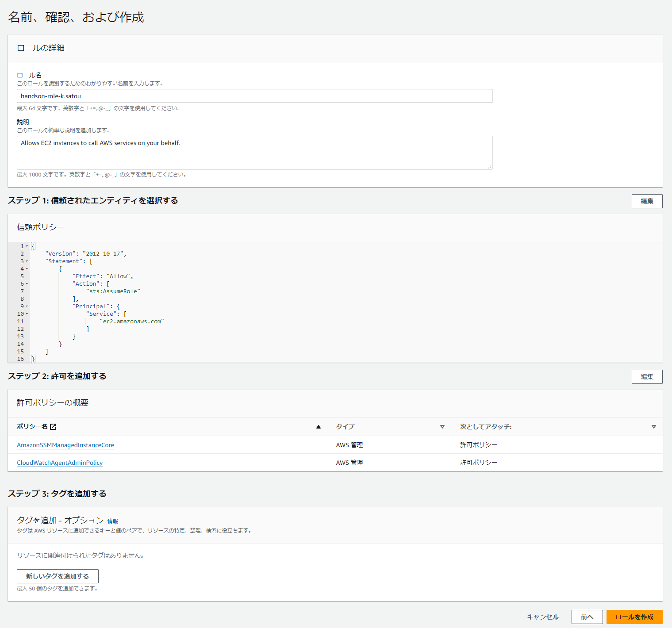Screen dimensions: 672x628
Task: Collapse the Action fold arrow on line 6
Action: click(x=27, y=284)
